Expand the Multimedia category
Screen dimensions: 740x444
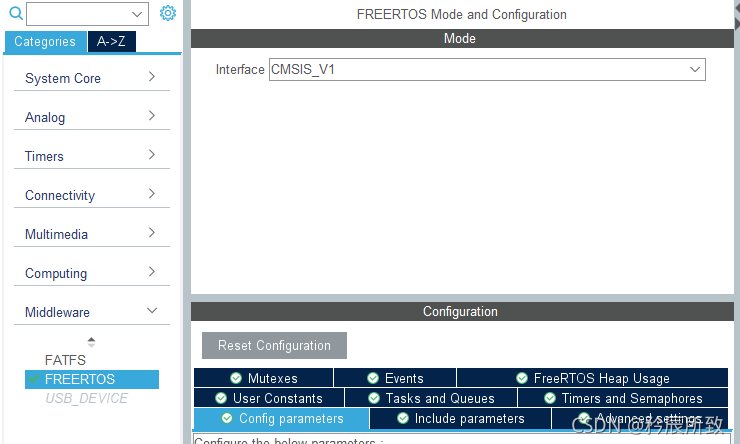92,234
